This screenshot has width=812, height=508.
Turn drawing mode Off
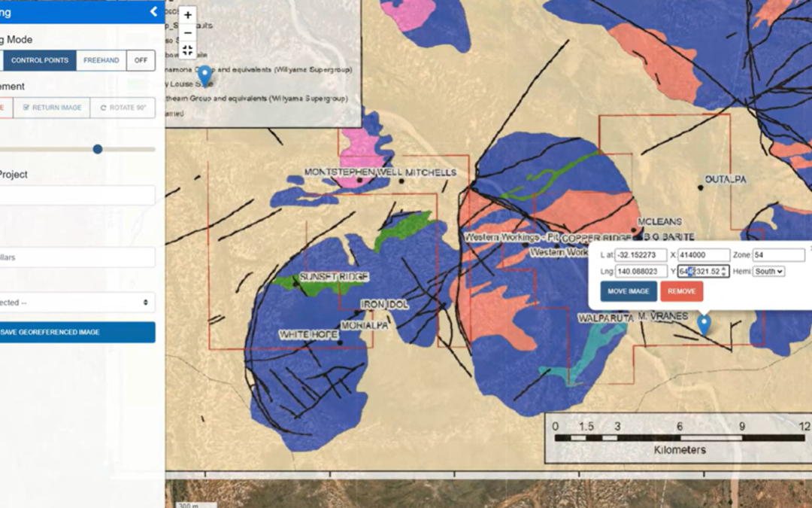(141, 59)
